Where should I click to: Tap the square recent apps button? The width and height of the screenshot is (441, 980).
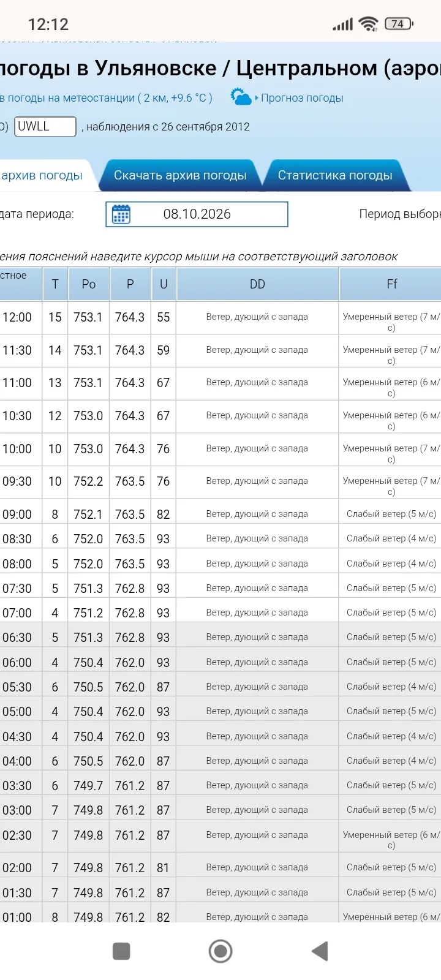click(x=121, y=951)
